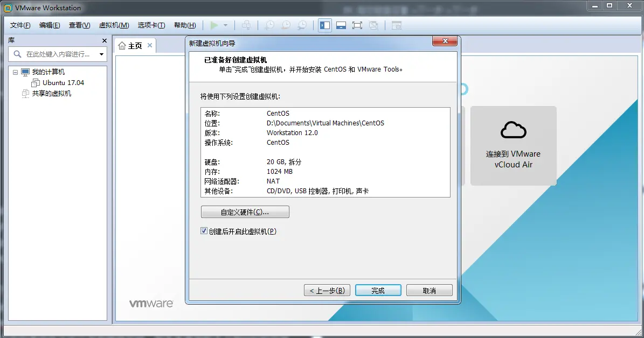Click the 自定义硬件(C)... button
Screen dimensions: 644x338
coord(245,212)
